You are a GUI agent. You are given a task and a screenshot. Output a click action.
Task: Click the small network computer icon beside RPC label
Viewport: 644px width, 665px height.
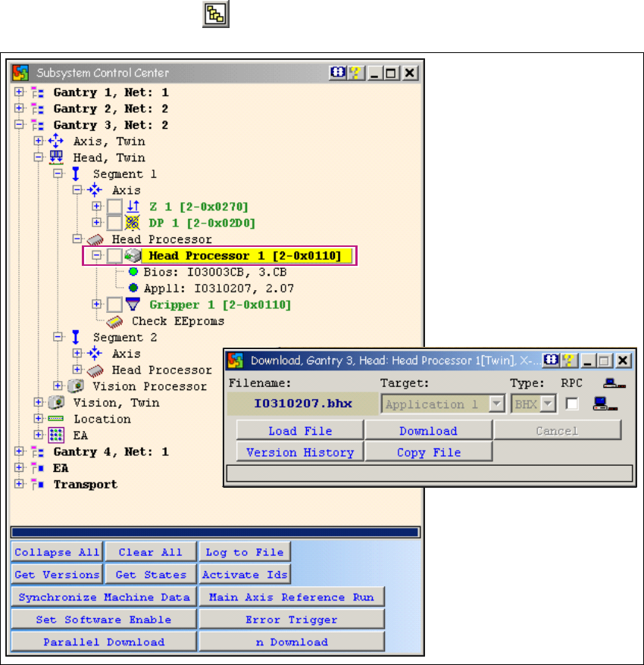tap(614, 383)
